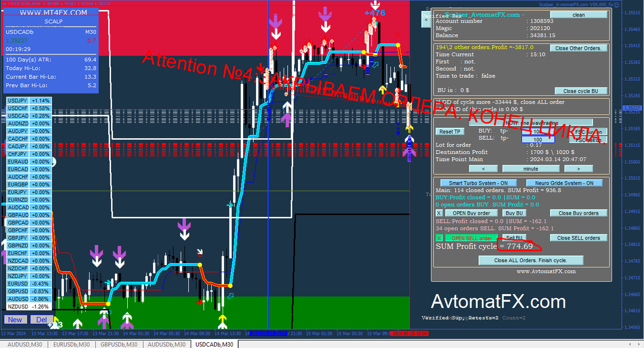This screenshot has width=644, height=348.
Task: Select the AUDUSD row in currency list
Action: [x=29, y=299]
